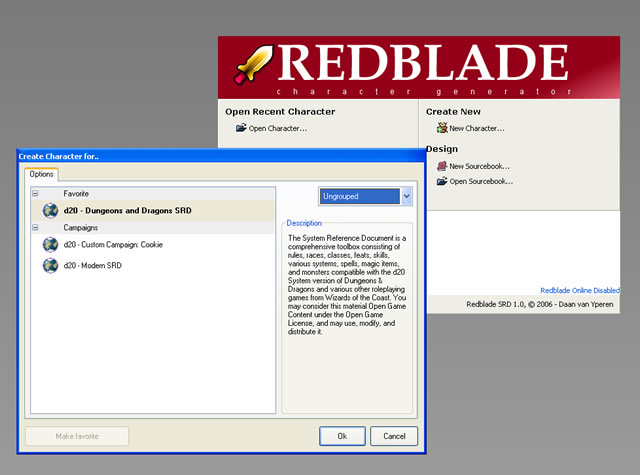Click the Create Character for.. title bar

pyautogui.click(x=221, y=156)
